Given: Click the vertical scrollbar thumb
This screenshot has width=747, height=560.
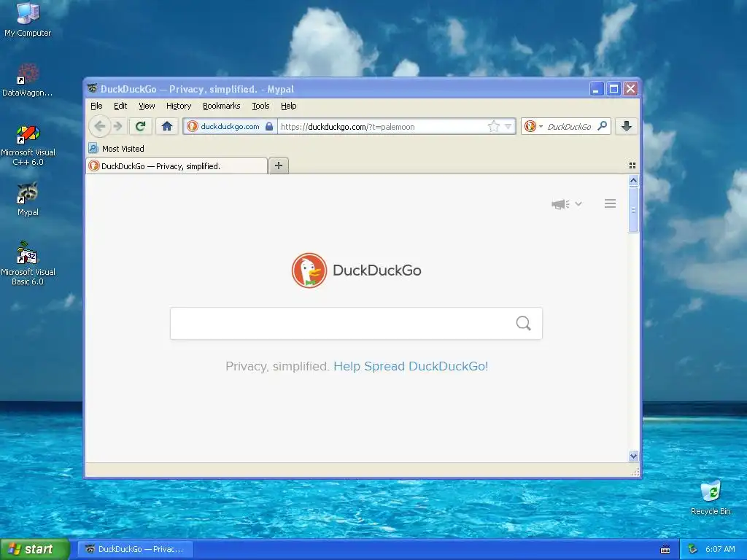Looking at the screenshot, I should pos(633,209).
